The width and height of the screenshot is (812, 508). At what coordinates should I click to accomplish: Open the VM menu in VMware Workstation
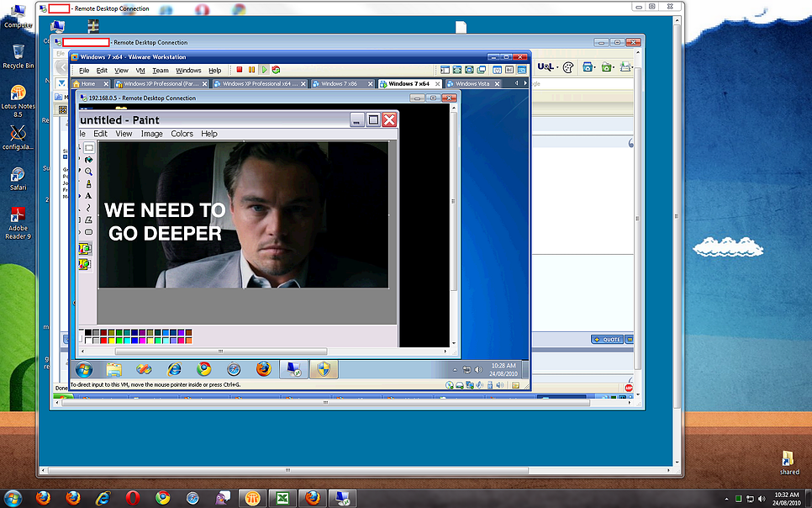click(x=140, y=71)
